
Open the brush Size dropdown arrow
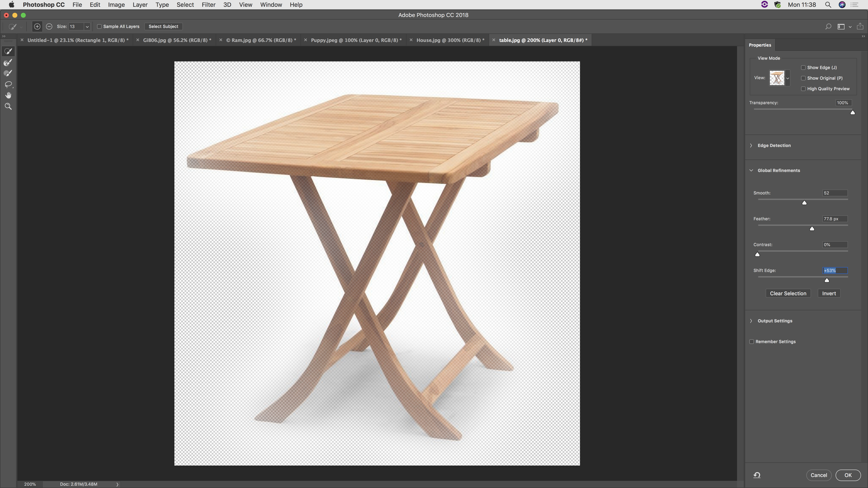87,27
